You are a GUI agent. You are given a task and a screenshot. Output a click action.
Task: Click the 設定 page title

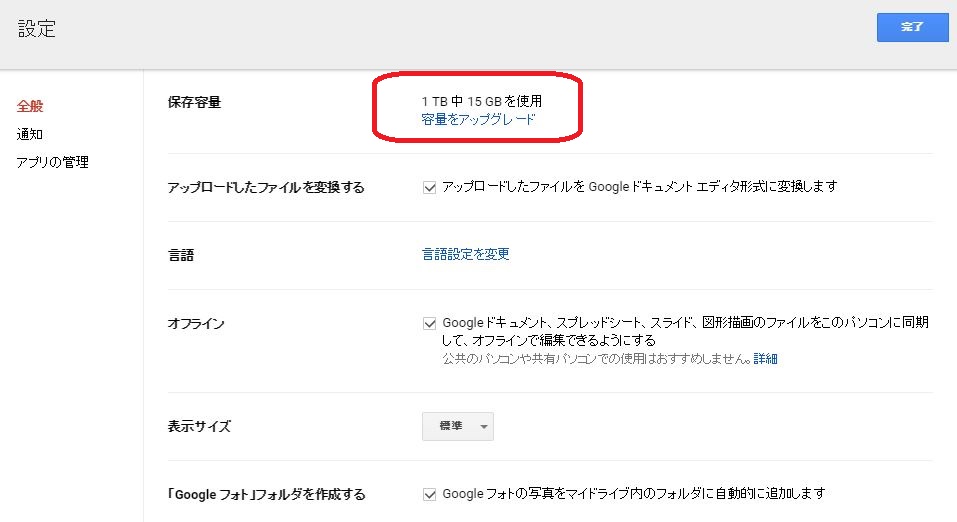coord(37,29)
